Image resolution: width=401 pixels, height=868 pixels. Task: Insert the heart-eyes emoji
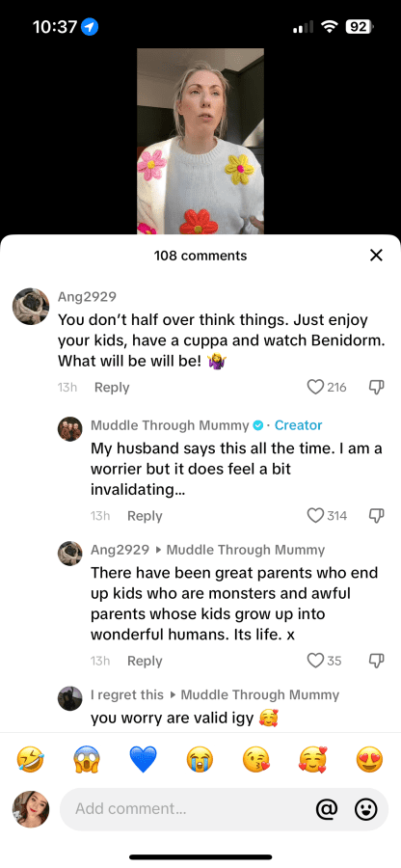pos(369,759)
